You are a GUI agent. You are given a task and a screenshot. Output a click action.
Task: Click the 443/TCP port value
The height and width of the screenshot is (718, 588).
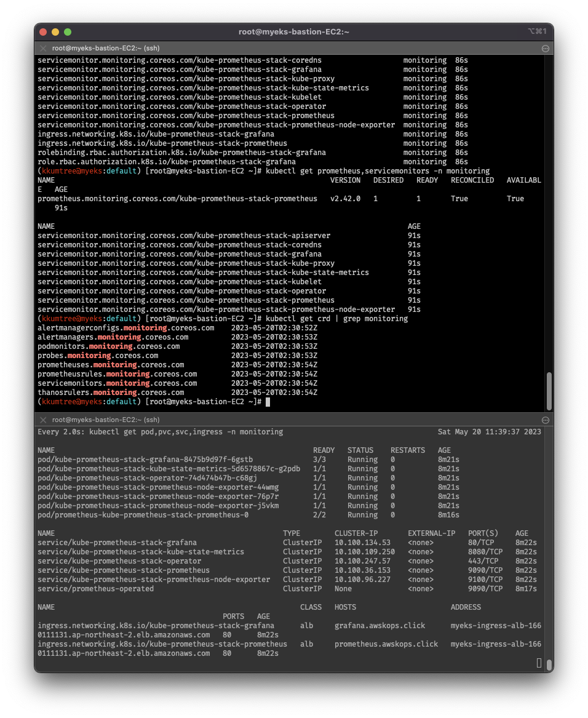[483, 561]
